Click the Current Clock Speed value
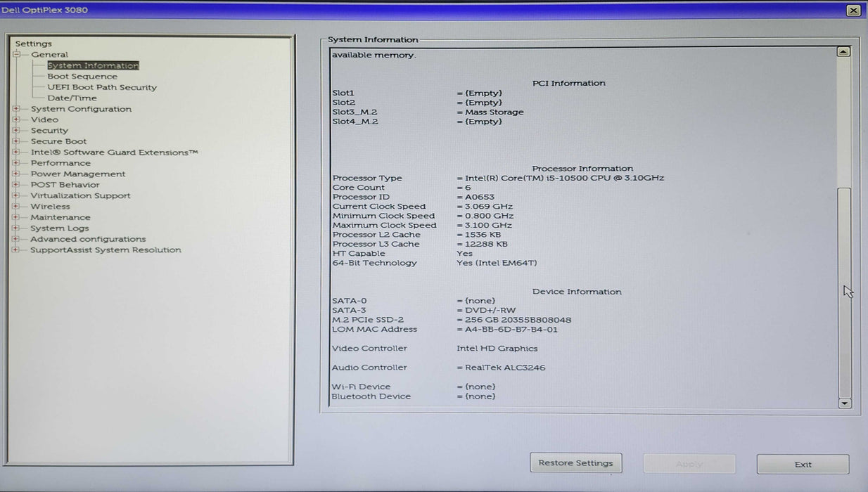The height and width of the screenshot is (492, 868). (x=488, y=207)
